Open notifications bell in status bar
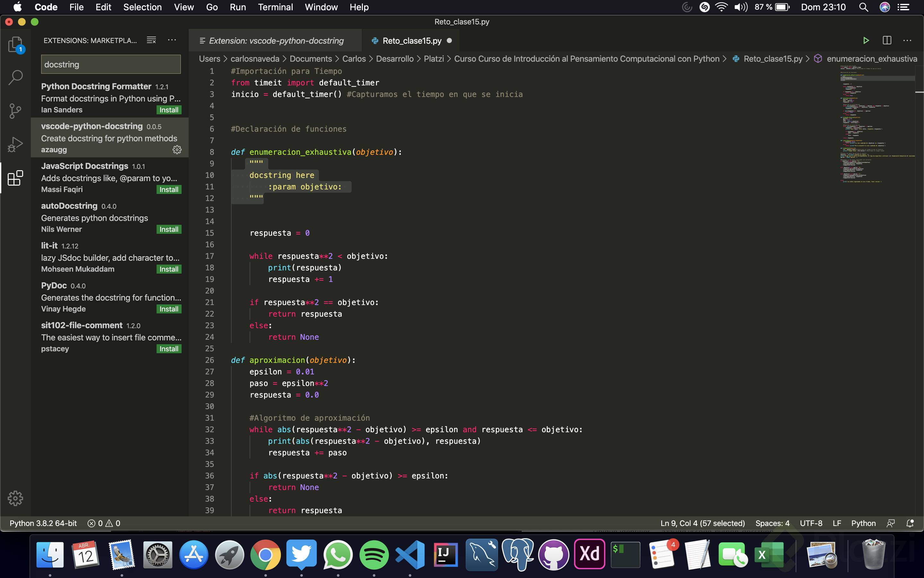The width and height of the screenshot is (924, 578). 910,523
